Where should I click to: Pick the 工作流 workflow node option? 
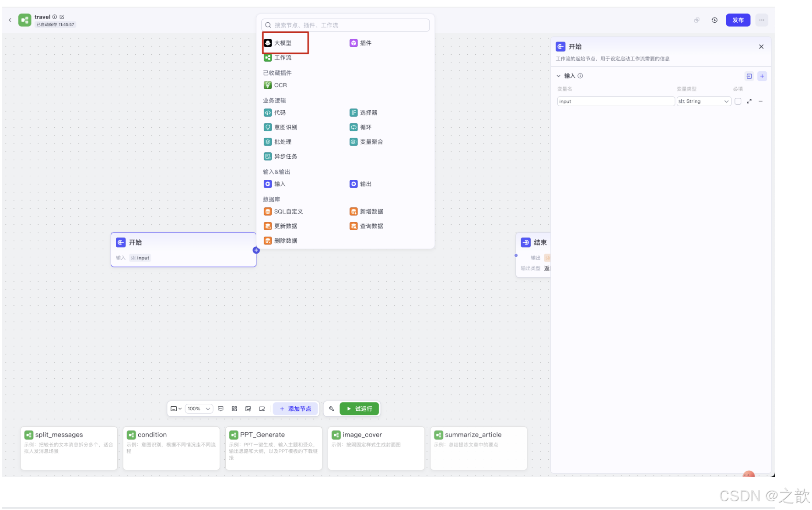[x=278, y=58]
